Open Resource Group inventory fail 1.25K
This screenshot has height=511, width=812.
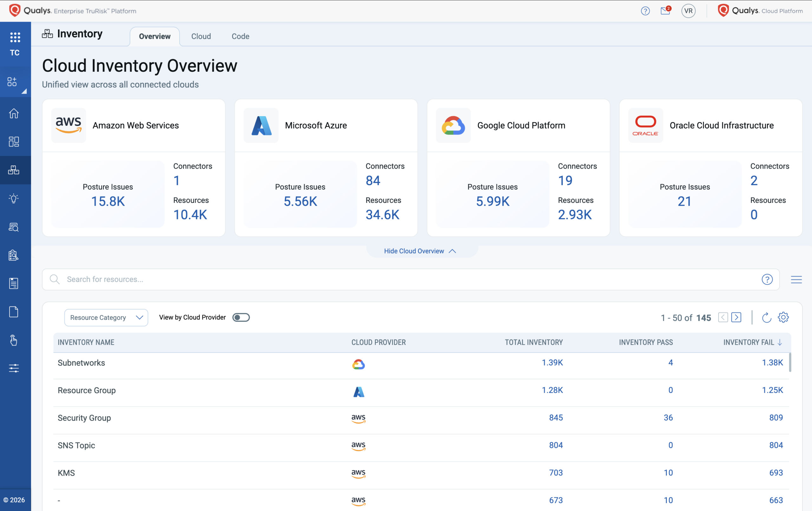[x=772, y=390]
